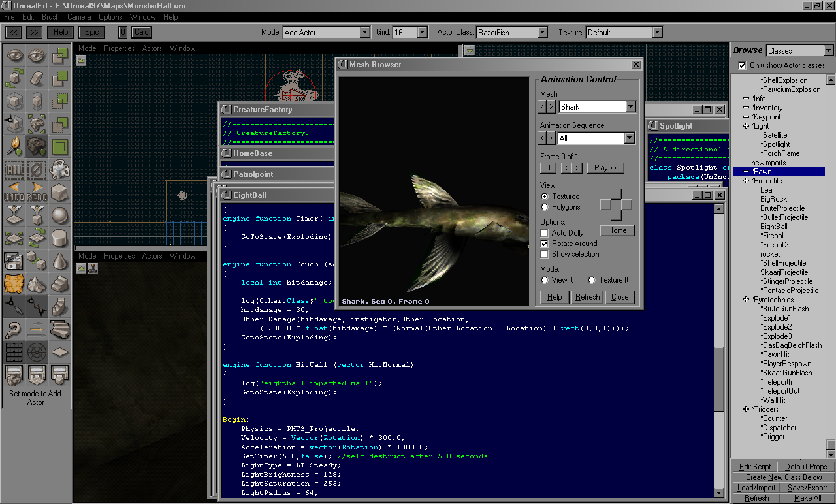Select the Textured view radio button
The height and width of the screenshot is (504, 836).
(545, 197)
